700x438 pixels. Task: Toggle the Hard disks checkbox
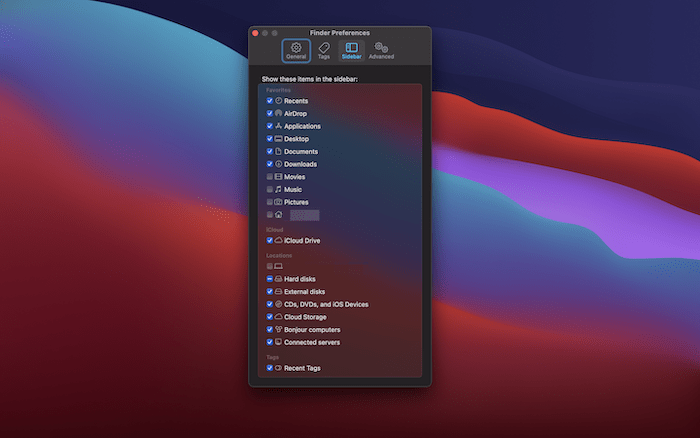point(270,279)
